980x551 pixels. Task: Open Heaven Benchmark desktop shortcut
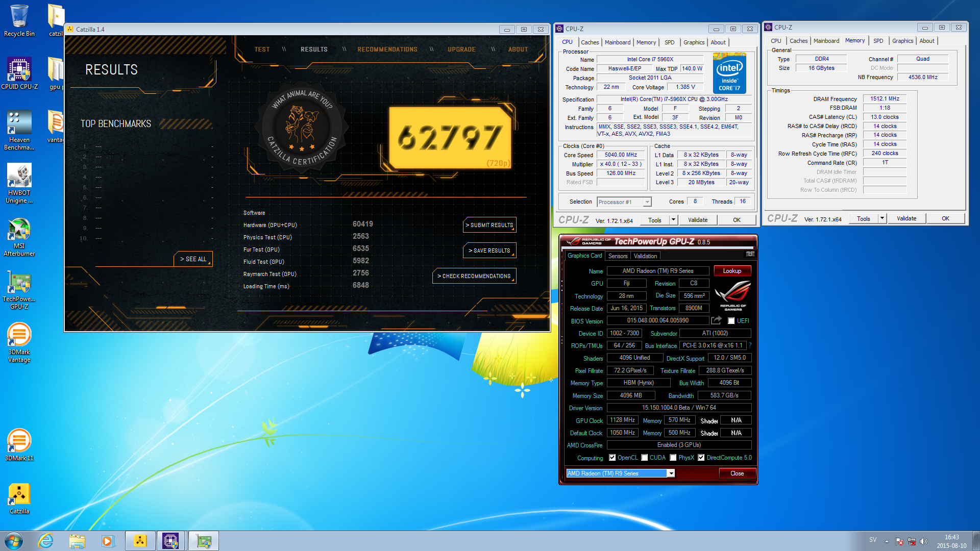(19, 130)
